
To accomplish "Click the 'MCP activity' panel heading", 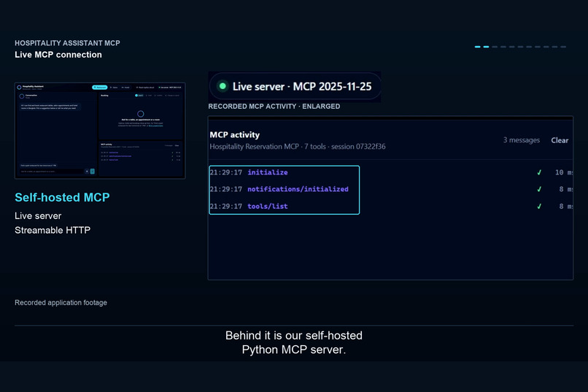I will (234, 134).
